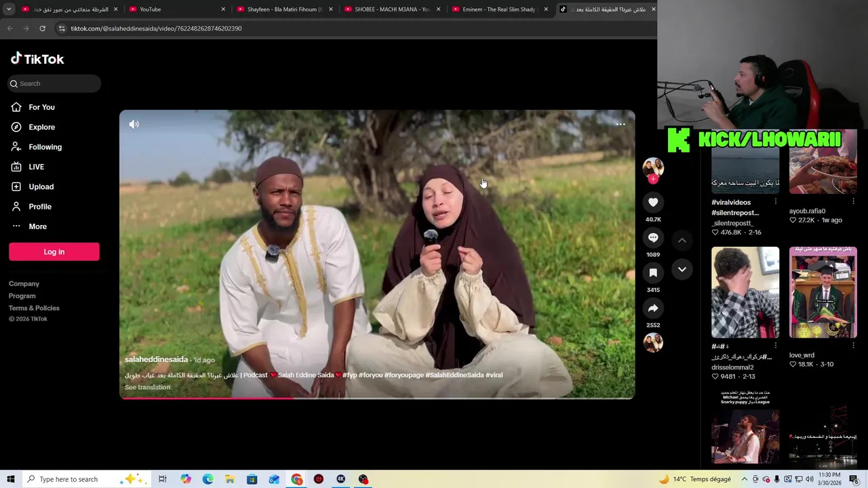Open the video options three-dot menu
The height and width of the screenshot is (488, 868).
tap(620, 124)
